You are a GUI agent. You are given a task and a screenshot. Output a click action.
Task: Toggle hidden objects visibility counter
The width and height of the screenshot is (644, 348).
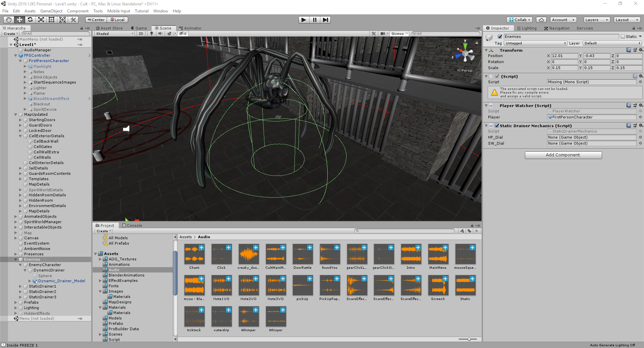coord(183,34)
